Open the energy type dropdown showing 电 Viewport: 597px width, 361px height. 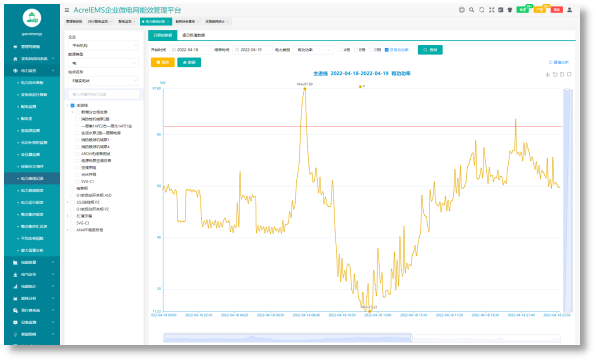click(103, 63)
